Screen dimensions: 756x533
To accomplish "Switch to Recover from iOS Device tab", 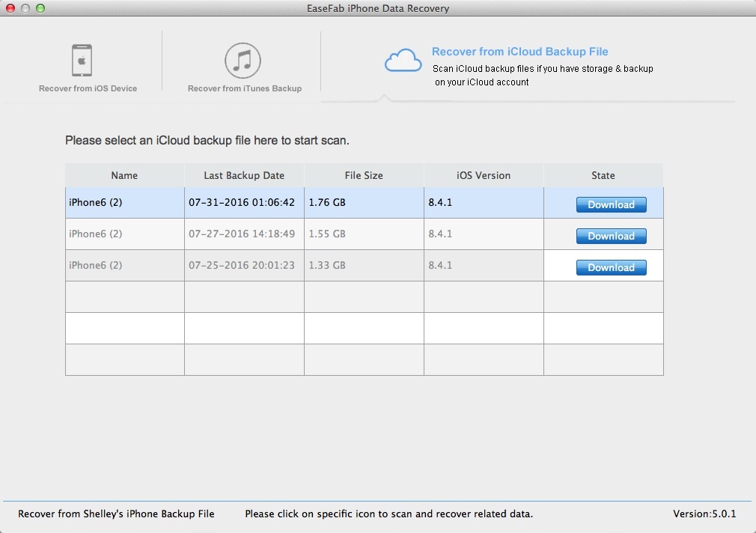I will (x=88, y=88).
